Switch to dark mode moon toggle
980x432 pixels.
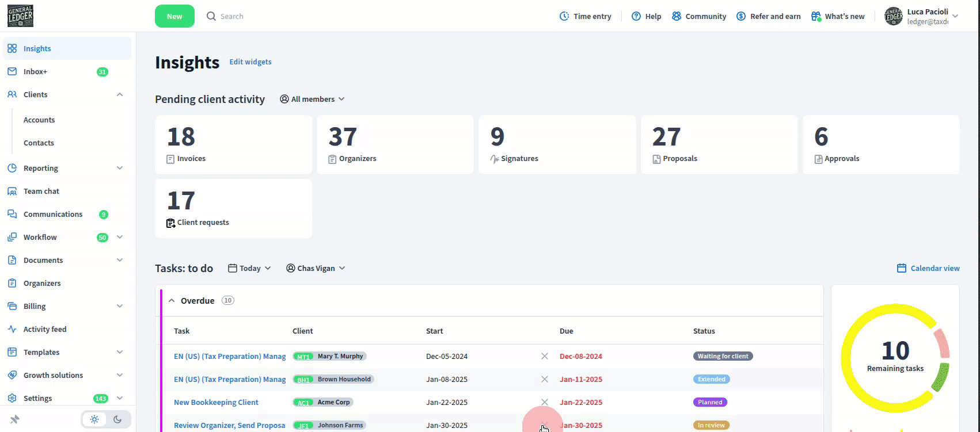(117, 419)
